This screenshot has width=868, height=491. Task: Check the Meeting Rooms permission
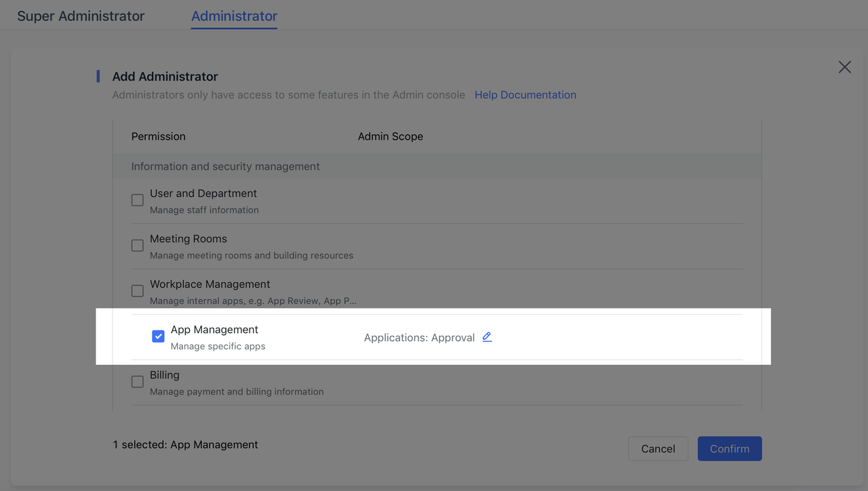[x=137, y=245]
